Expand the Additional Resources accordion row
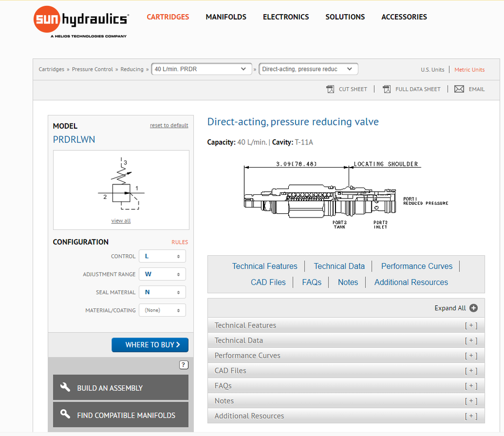The width and height of the screenshot is (504, 436). [346, 416]
